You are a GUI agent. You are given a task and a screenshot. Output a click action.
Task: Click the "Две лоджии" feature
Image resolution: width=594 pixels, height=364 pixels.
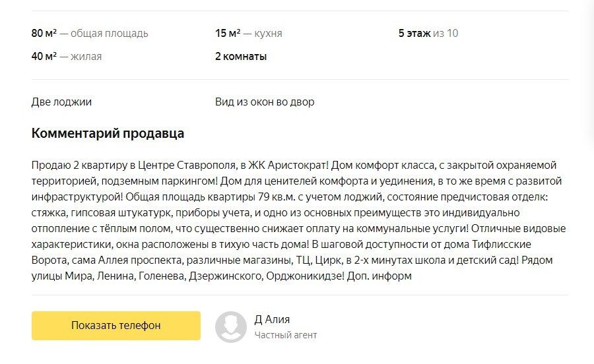(61, 102)
